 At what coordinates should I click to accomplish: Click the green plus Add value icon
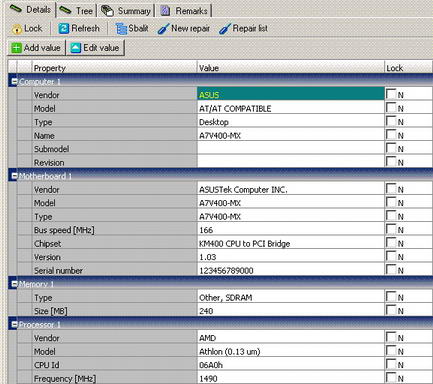(16, 48)
